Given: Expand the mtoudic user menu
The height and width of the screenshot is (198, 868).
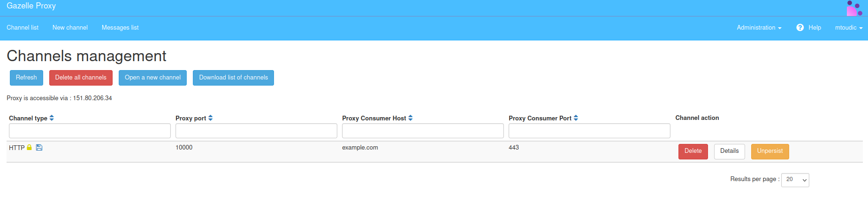Looking at the screenshot, I should 849,28.
